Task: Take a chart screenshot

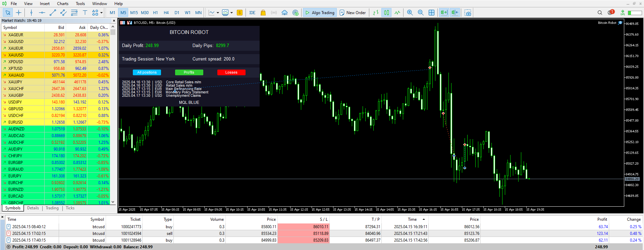Action: point(468,13)
